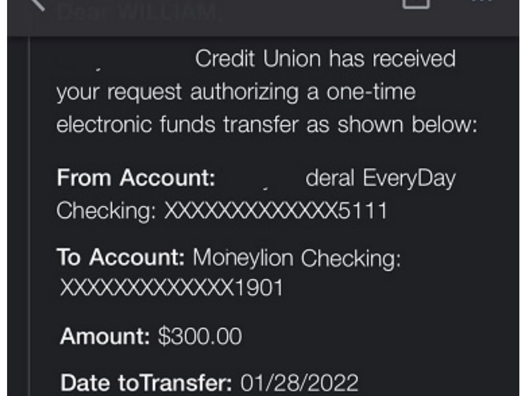Select account number ending in 1901
532x396 pixels.
click(172, 288)
